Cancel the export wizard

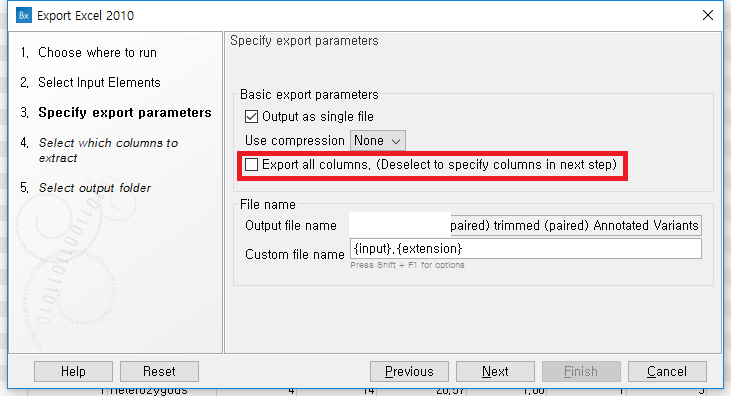[x=667, y=371]
